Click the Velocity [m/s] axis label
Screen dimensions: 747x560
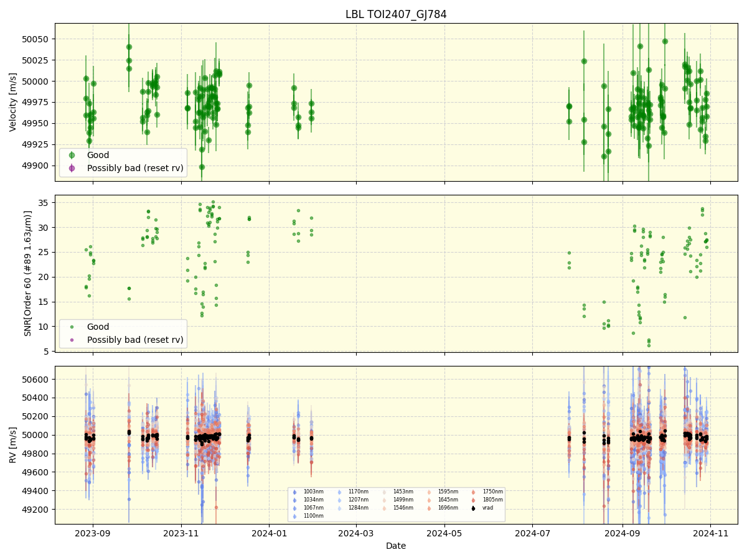tap(12, 101)
